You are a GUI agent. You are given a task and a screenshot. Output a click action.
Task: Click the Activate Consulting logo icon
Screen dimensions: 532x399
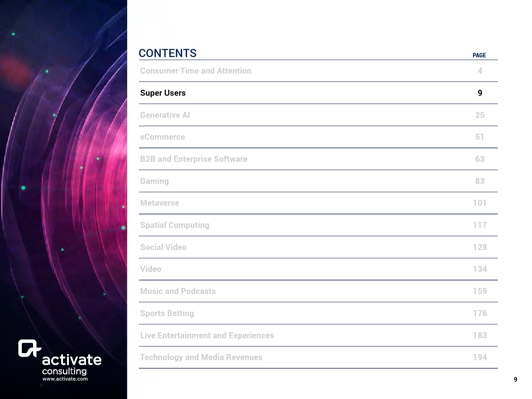point(29,348)
